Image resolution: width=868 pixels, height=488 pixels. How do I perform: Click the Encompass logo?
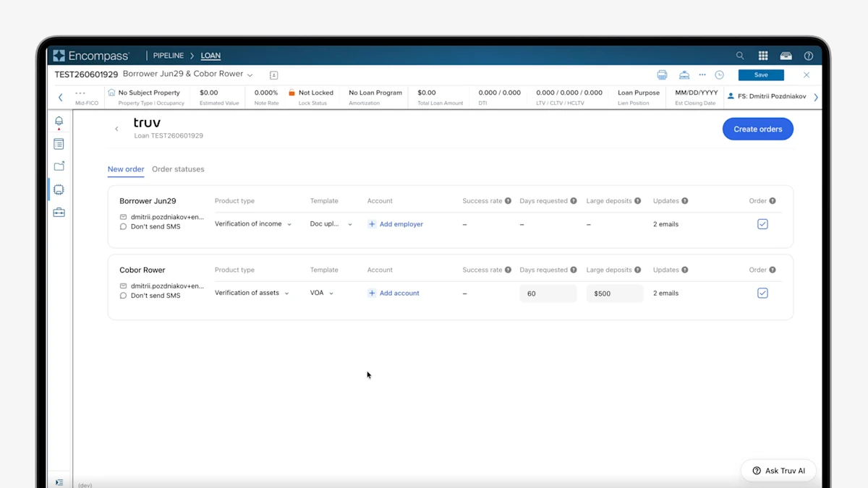tap(91, 56)
